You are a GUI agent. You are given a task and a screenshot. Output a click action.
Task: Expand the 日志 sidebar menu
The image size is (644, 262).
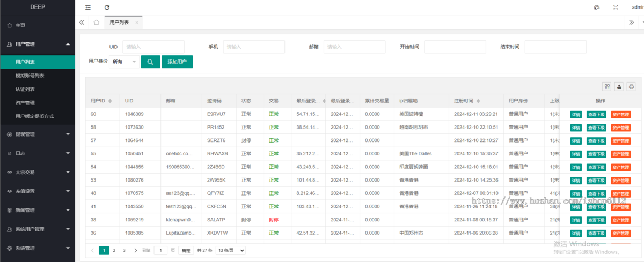click(38, 153)
